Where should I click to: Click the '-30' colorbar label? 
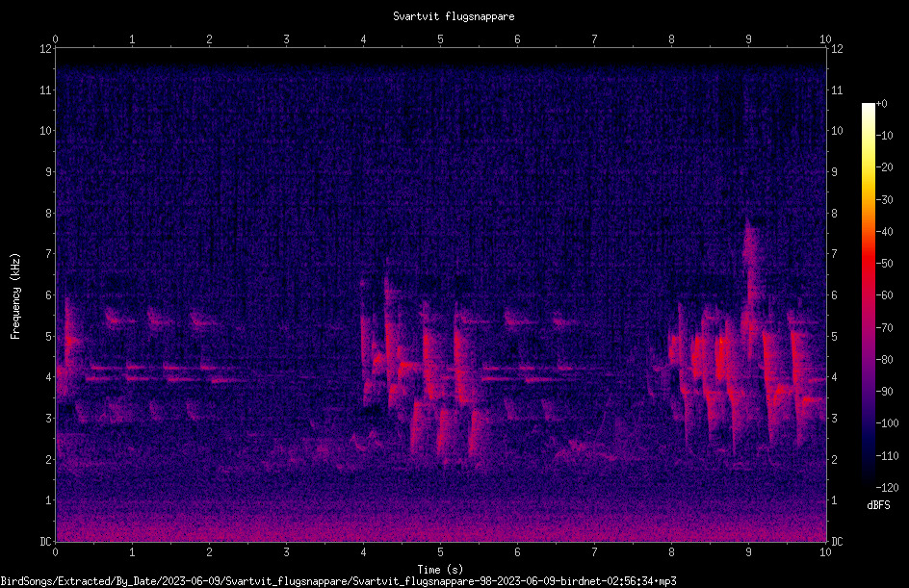884,200
